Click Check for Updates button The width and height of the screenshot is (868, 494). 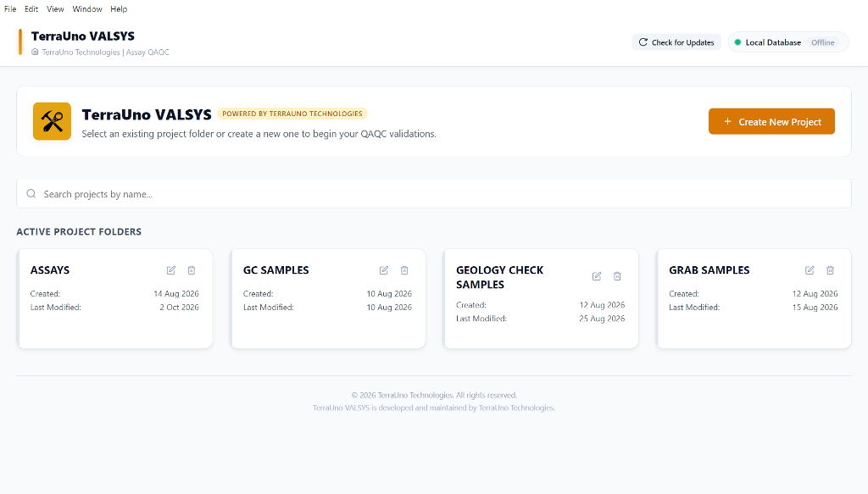tap(676, 42)
